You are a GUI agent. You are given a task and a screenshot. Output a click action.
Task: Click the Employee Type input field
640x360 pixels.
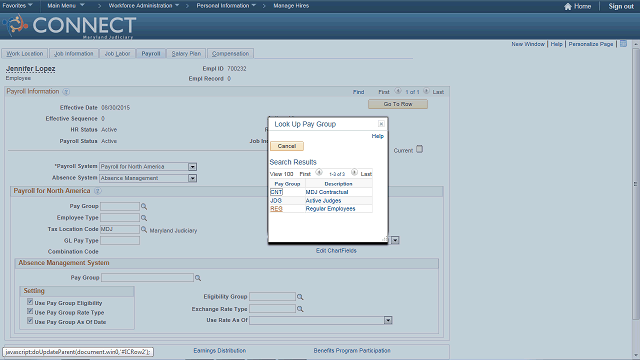120,218
